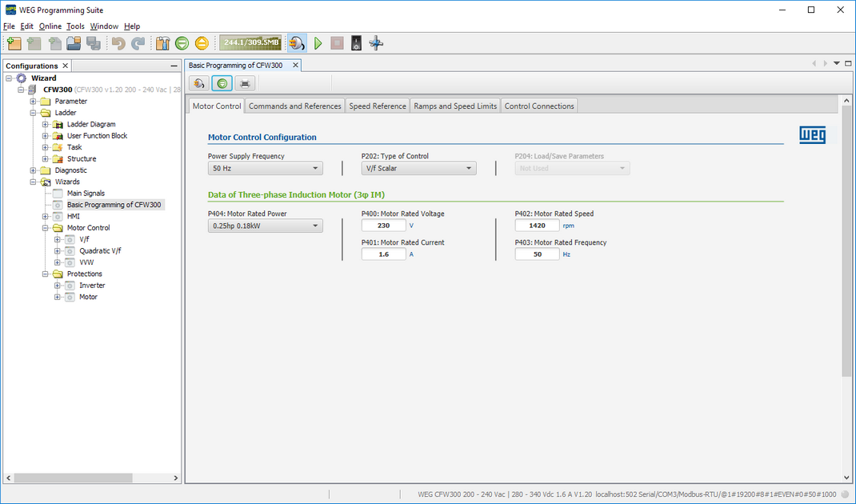Edit the P400 Motor Rated Voltage field
This screenshot has height=504, width=856.
[383, 225]
